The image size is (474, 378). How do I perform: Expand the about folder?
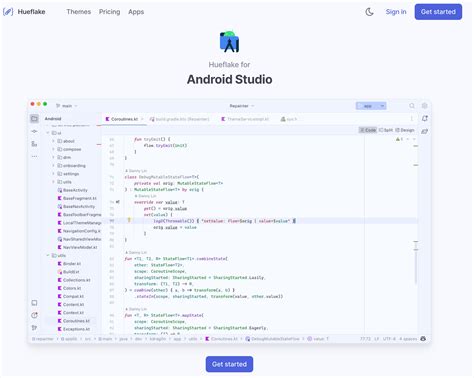(53, 141)
